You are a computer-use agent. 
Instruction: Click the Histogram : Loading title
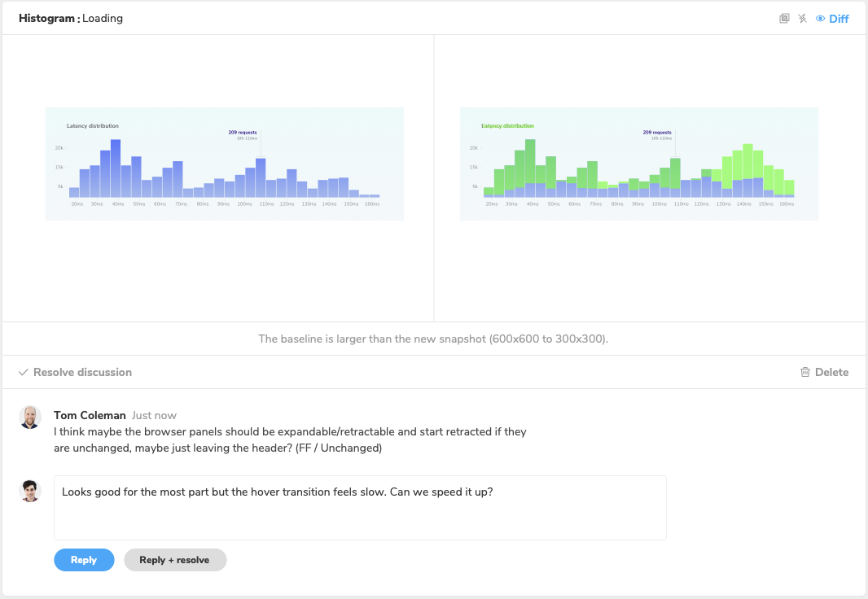(x=71, y=18)
